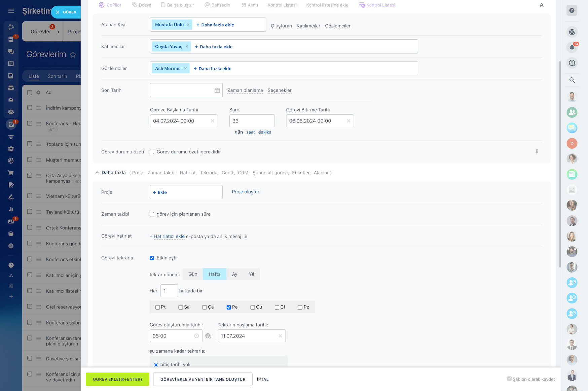Screen dimensions: 588x391
Task: Click the Proje oluştur link
Action: click(x=245, y=192)
